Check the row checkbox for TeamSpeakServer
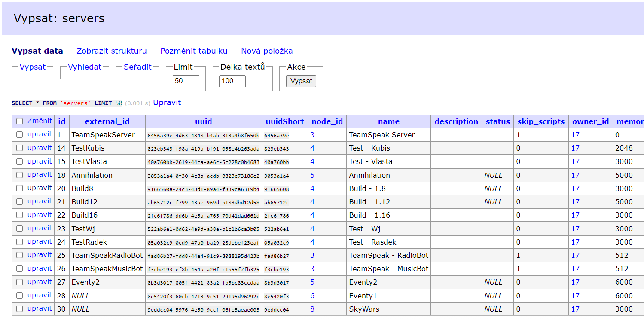Viewport: 644px width, 321px height. 19,135
